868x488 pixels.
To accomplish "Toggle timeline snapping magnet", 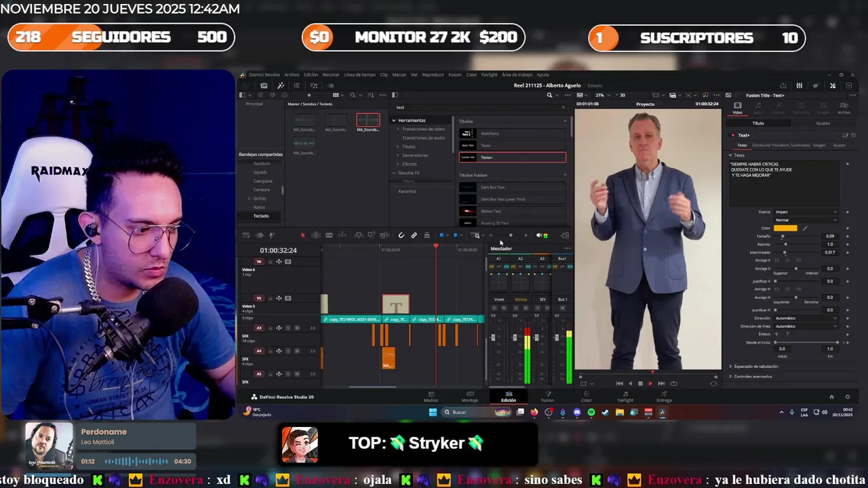I will [401, 235].
